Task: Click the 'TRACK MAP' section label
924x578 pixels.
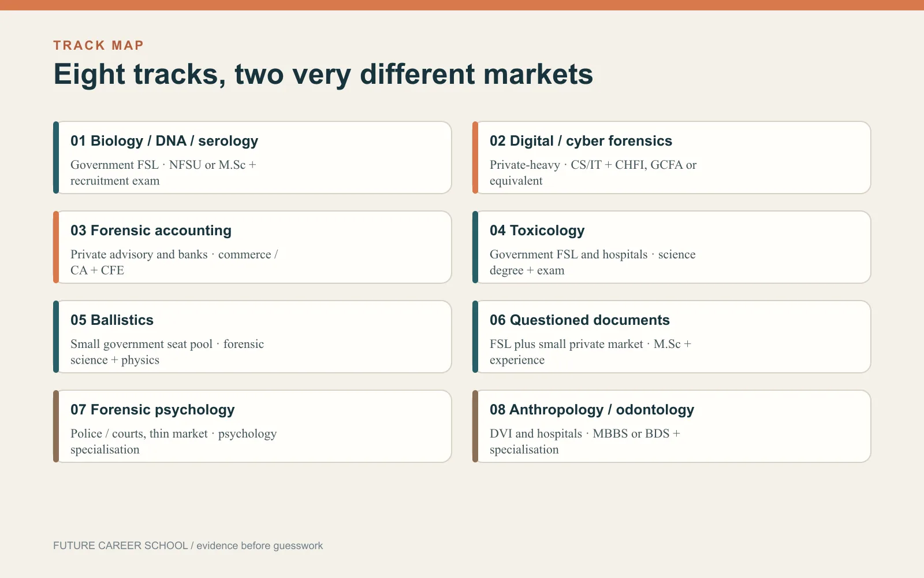Action: pyautogui.click(x=98, y=45)
